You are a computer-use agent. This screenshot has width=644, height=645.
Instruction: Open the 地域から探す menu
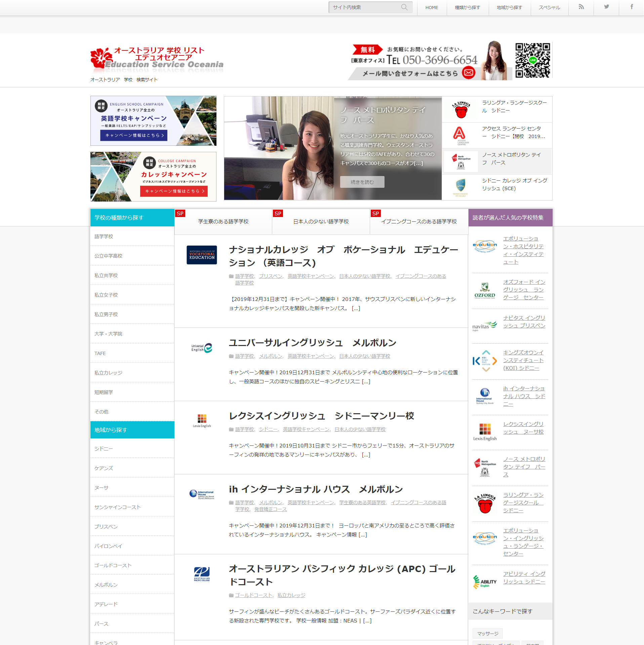point(510,8)
